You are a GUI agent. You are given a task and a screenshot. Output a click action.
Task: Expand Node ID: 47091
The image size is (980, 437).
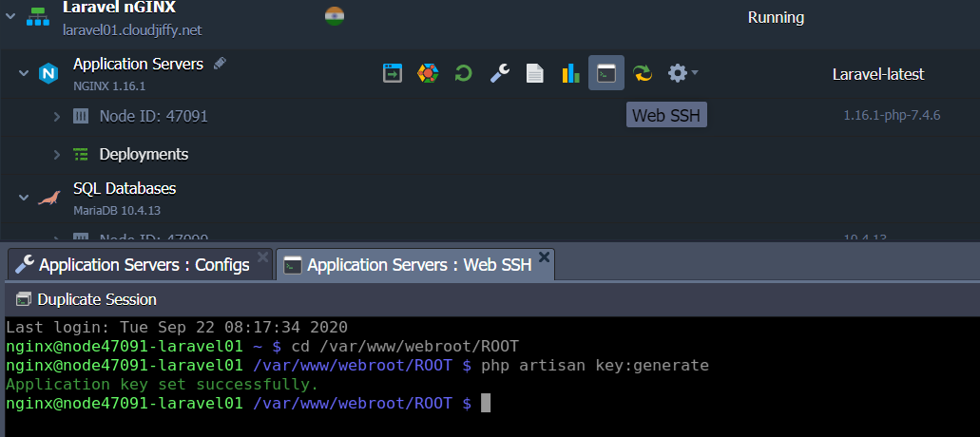pos(56,117)
